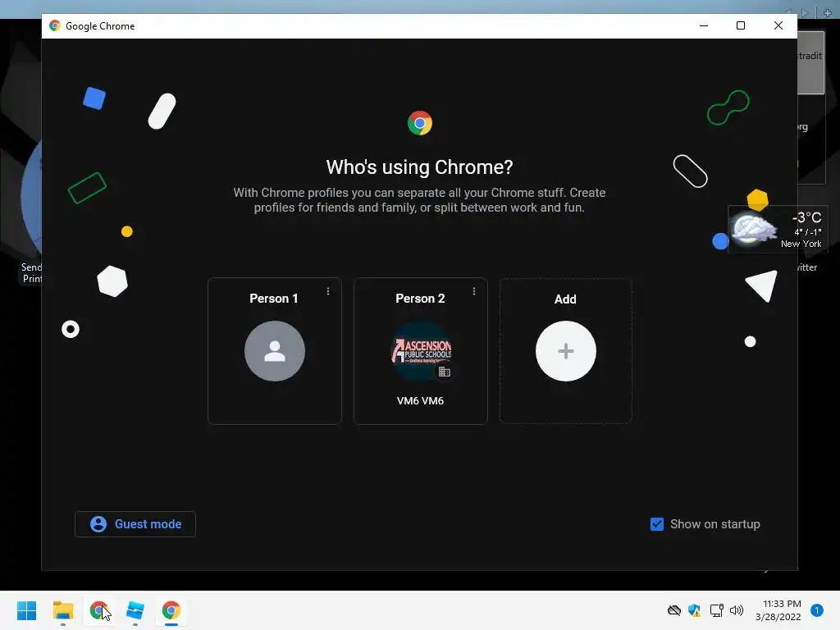Click the Add card label
The image size is (840, 630).
(x=565, y=299)
